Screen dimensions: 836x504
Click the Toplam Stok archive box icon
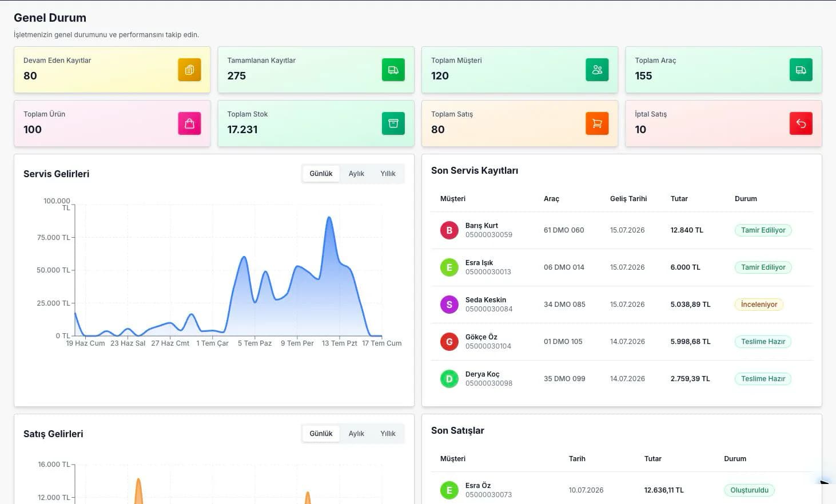pyautogui.click(x=393, y=123)
